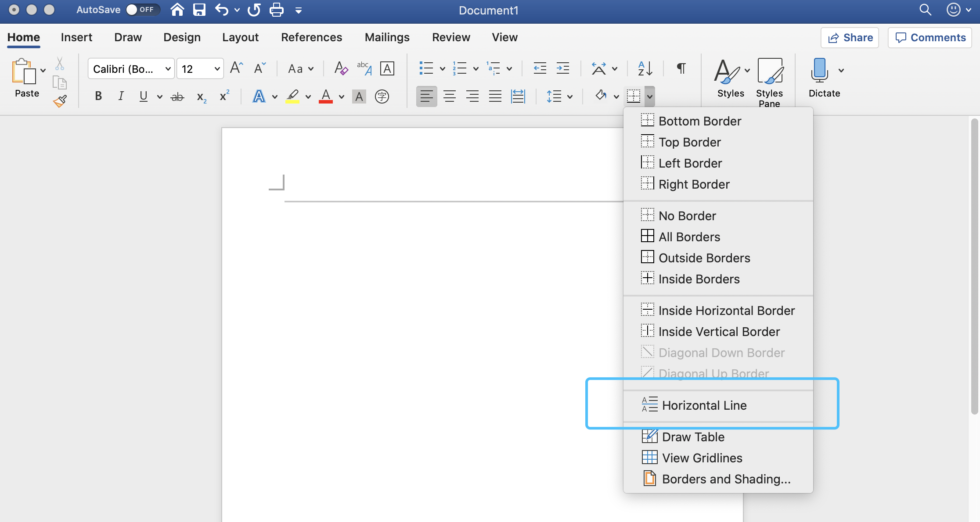Click the Sort A-Z icon
Viewport: 980px width, 522px height.
(645, 69)
